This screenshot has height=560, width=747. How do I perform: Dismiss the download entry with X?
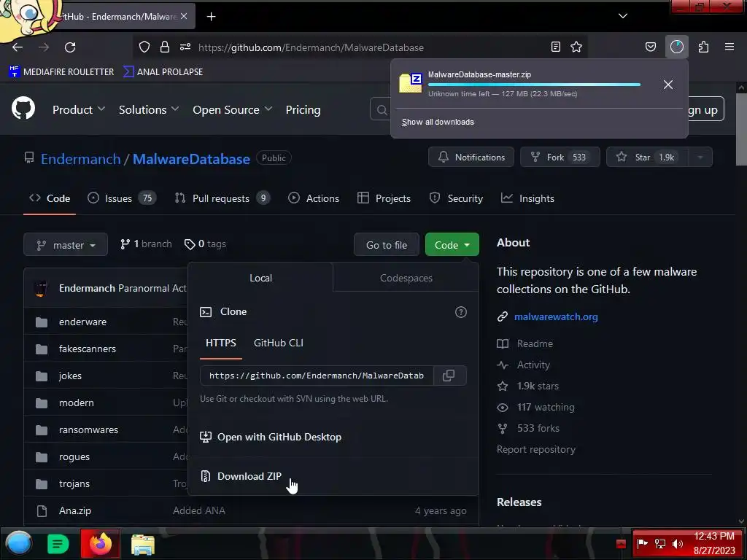point(668,85)
